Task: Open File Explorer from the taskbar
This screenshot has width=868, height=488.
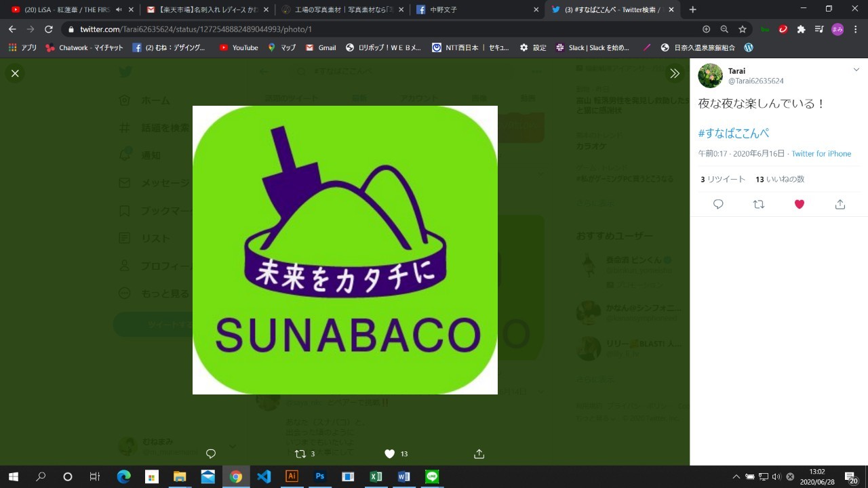Action: pos(180,476)
